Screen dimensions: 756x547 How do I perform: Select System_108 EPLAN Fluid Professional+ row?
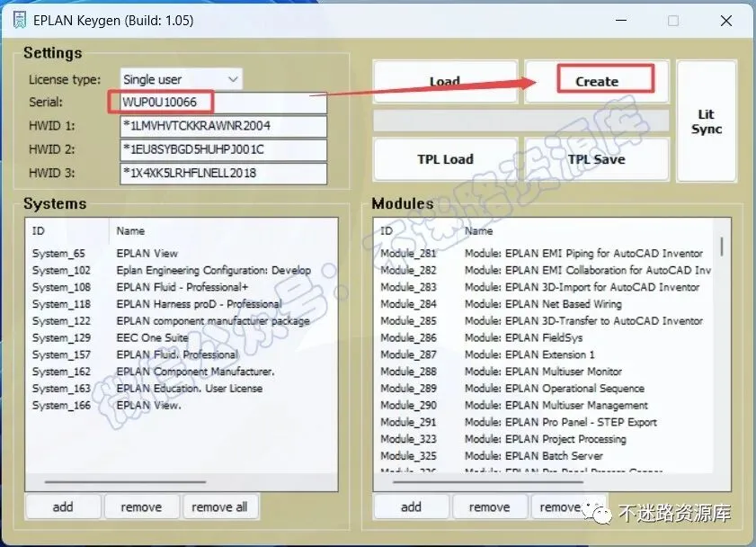pos(182,287)
